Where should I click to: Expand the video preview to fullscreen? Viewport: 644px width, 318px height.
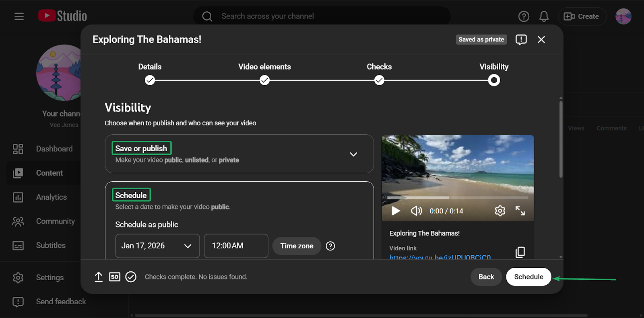coord(520,211)
